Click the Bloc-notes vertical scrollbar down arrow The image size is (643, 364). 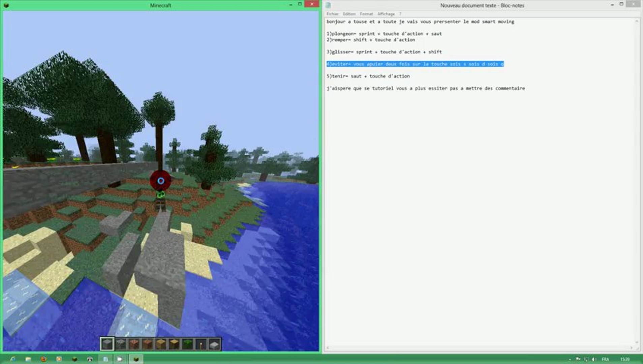pyautogui.click(x=637, y=342)
